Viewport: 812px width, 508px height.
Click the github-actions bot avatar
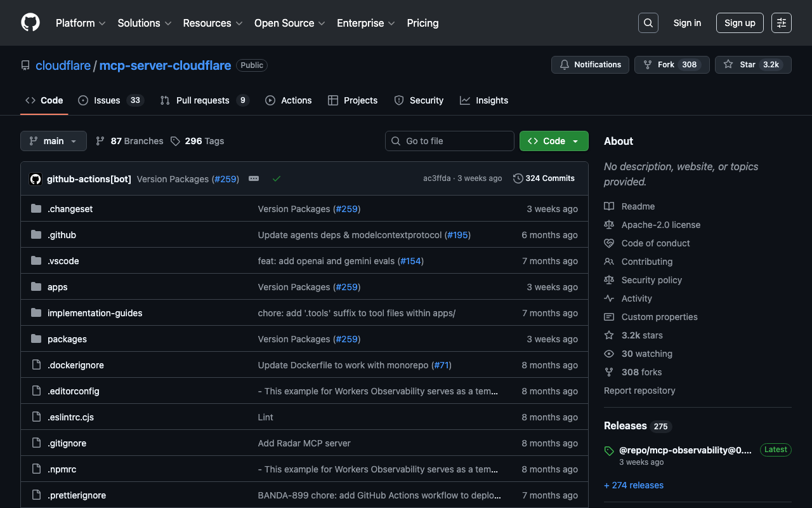coord(36,179)
